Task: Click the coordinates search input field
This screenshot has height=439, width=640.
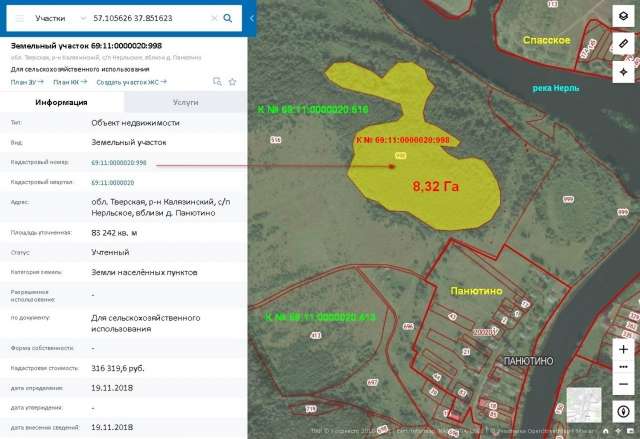Action: (150, 18)
